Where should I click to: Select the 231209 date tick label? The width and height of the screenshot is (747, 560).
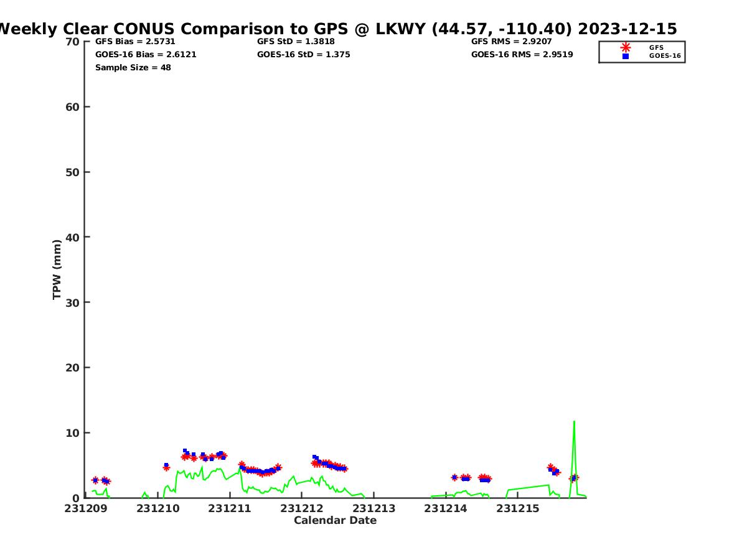(x=85, y=509)
